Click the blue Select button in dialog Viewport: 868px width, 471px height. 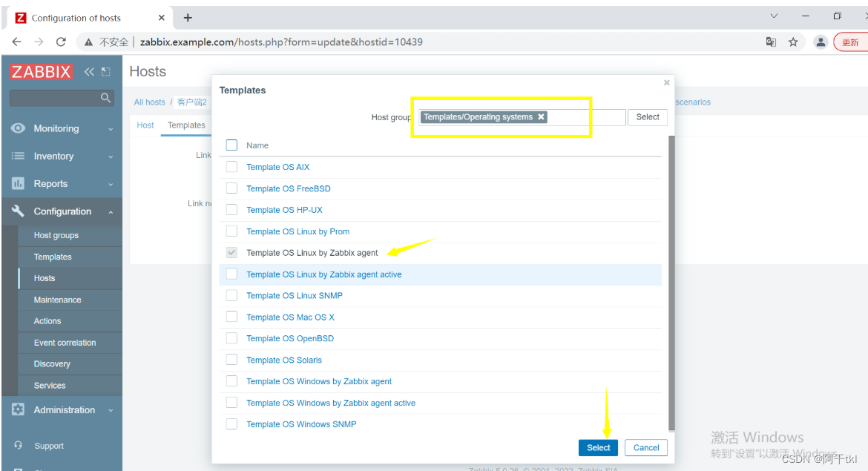tap(598, 448)
